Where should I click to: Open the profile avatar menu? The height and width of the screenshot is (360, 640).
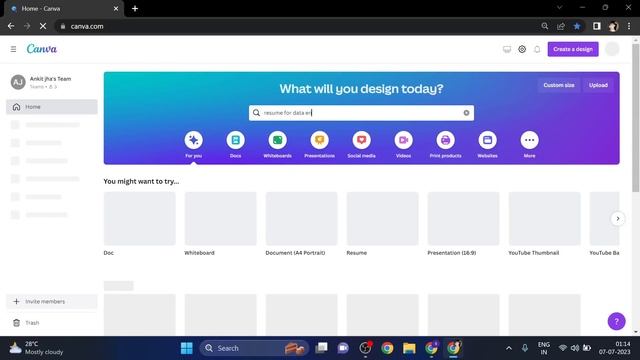[612, 49]
